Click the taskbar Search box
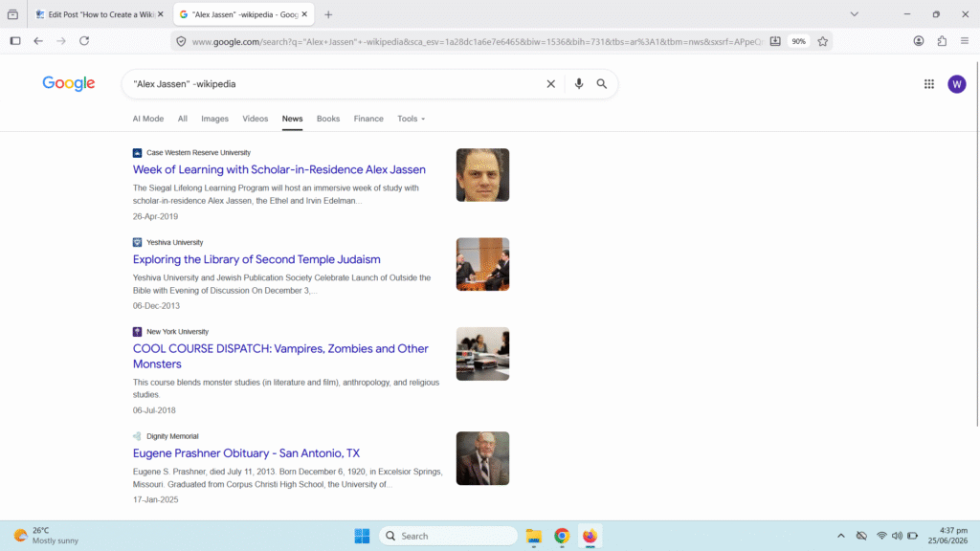980x551 pixels. pyautogui.click(x=449, y=536)
